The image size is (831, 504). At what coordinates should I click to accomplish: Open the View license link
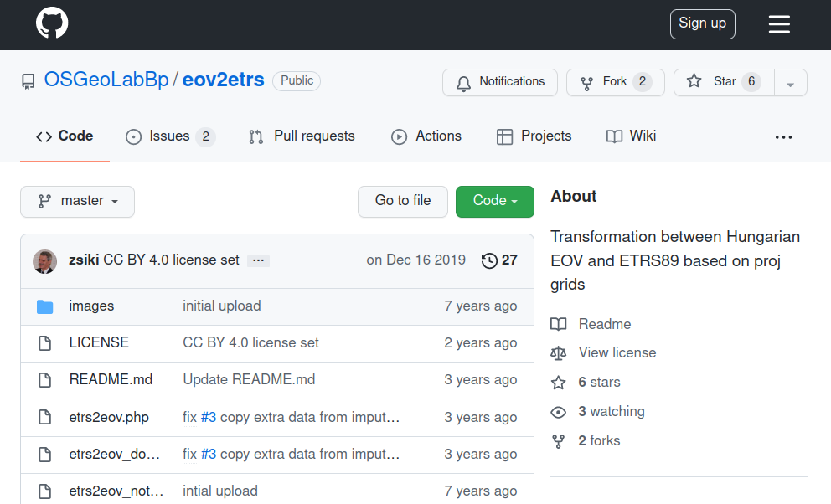click(x=617, y=352)
